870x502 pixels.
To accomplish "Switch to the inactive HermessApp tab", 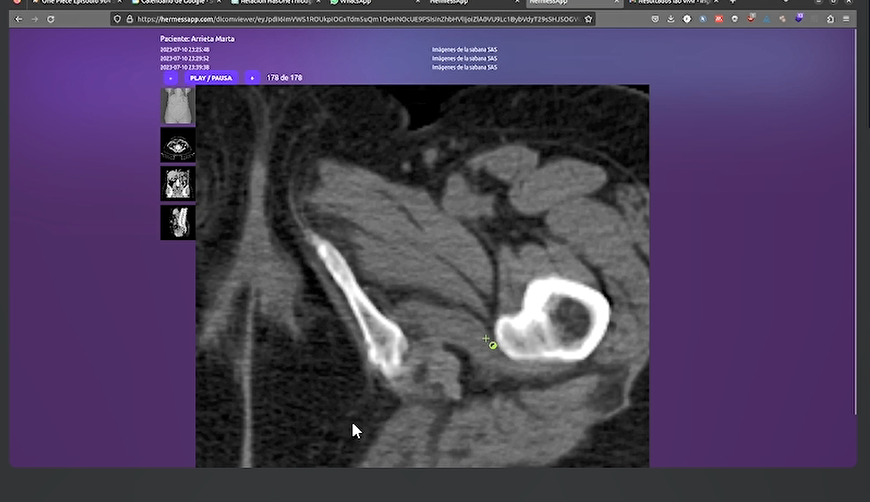I will [473, 2].
